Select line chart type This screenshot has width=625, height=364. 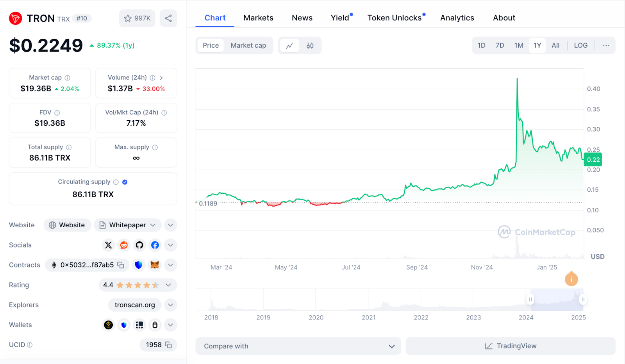(289, 45)
